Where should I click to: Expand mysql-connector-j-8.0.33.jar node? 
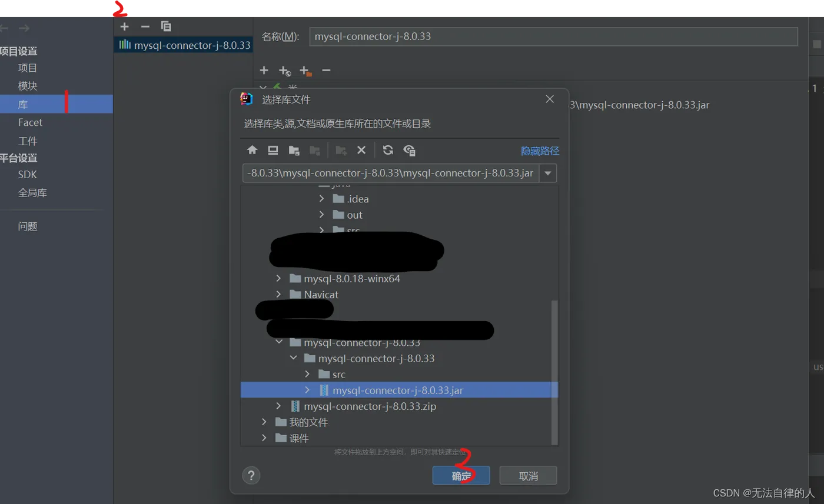[307, 390]
